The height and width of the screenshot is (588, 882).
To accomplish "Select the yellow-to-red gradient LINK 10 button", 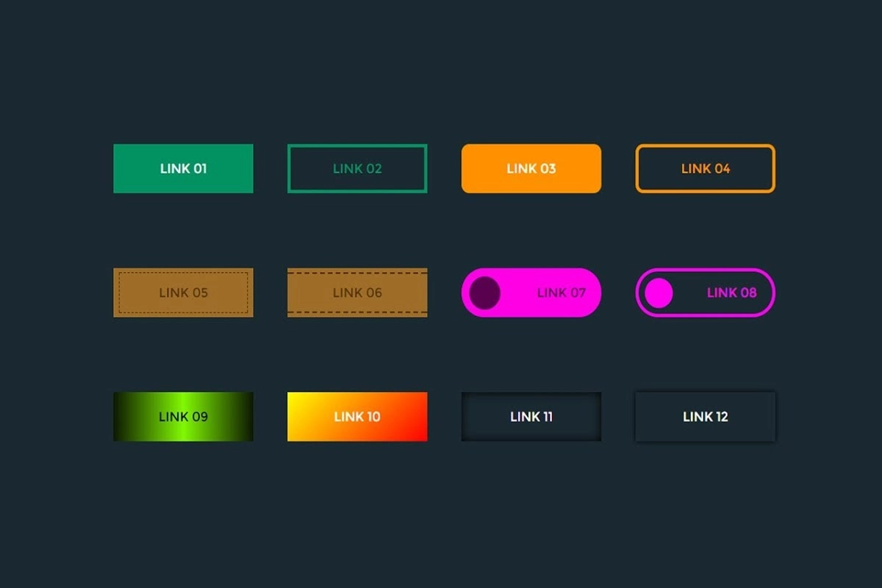I will [x=357, y=417].
